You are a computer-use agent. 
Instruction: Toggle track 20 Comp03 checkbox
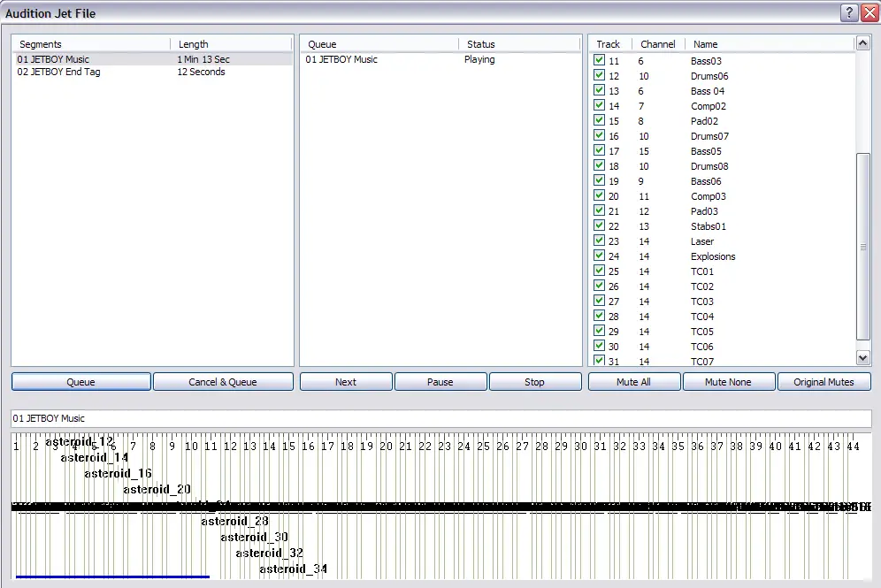[x=600, y=196]
